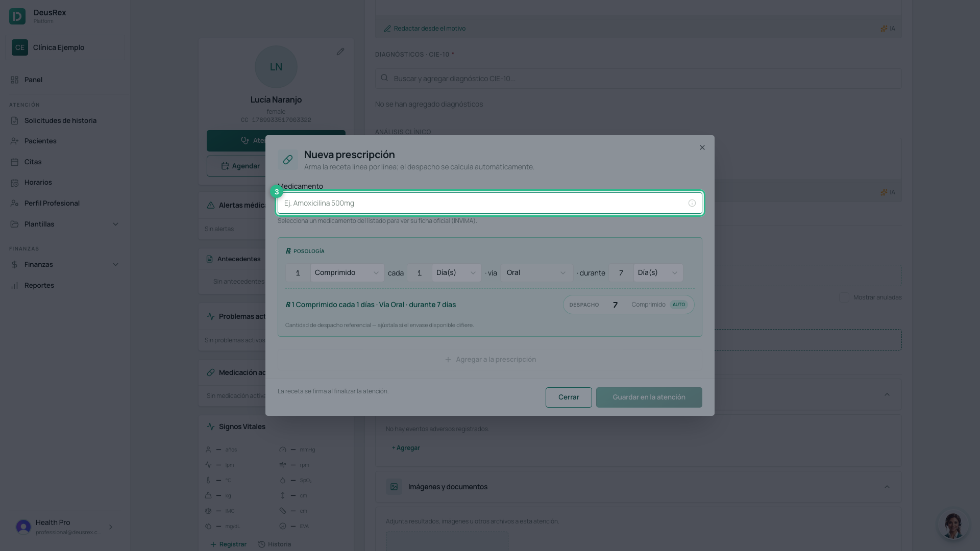Click the Health Pro user avatar
Viewport: 980px width, 551px height.
tap(23, 527)
